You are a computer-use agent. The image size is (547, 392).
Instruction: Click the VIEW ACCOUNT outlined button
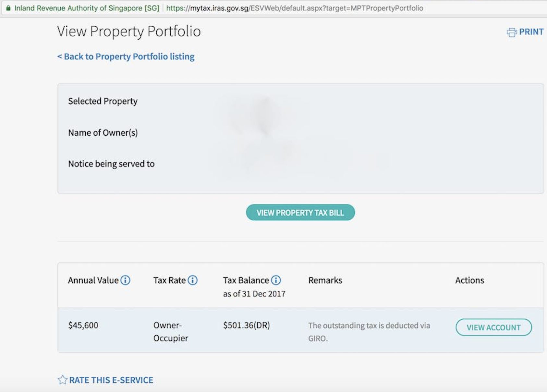pyautogui.click(x=493, y=327)
